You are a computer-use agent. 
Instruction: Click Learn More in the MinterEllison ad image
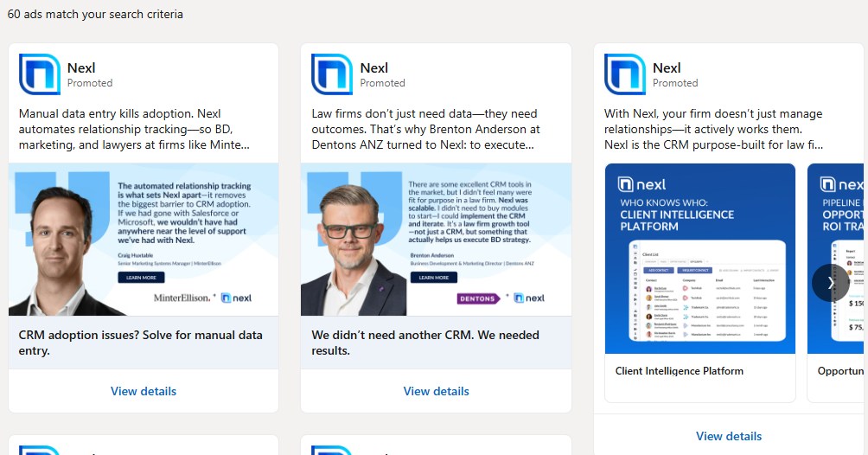coord(141,278)
